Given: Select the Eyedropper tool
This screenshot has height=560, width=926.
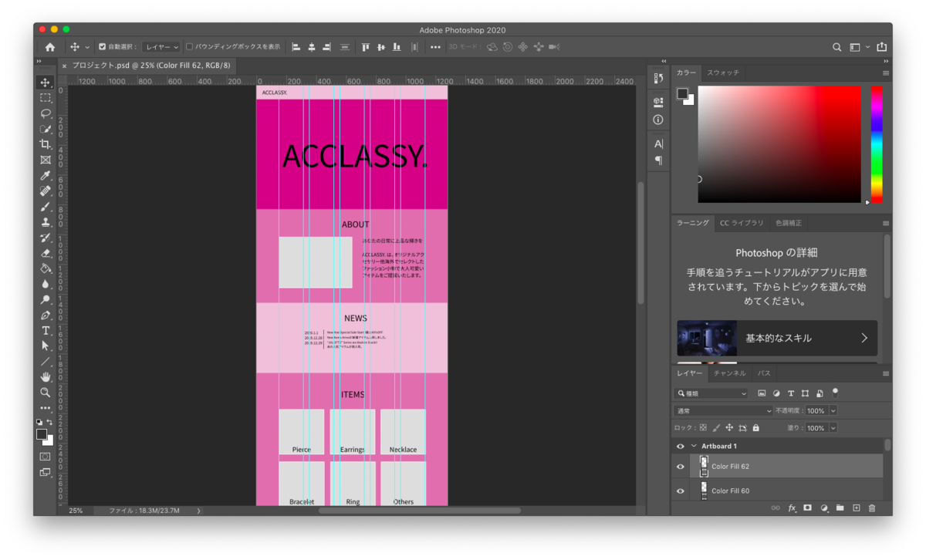Looking at the screenshot, I should [x=46, y=175].
